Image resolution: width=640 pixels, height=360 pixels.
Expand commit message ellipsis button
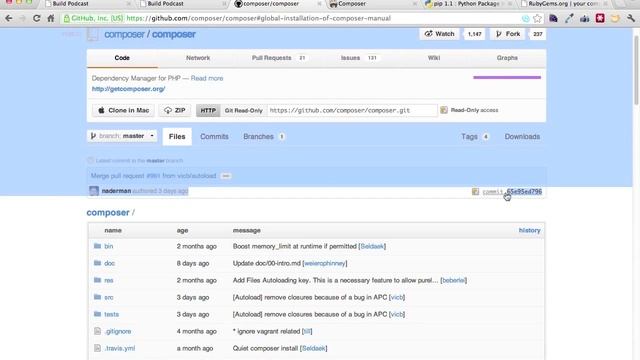pos(226,176)
